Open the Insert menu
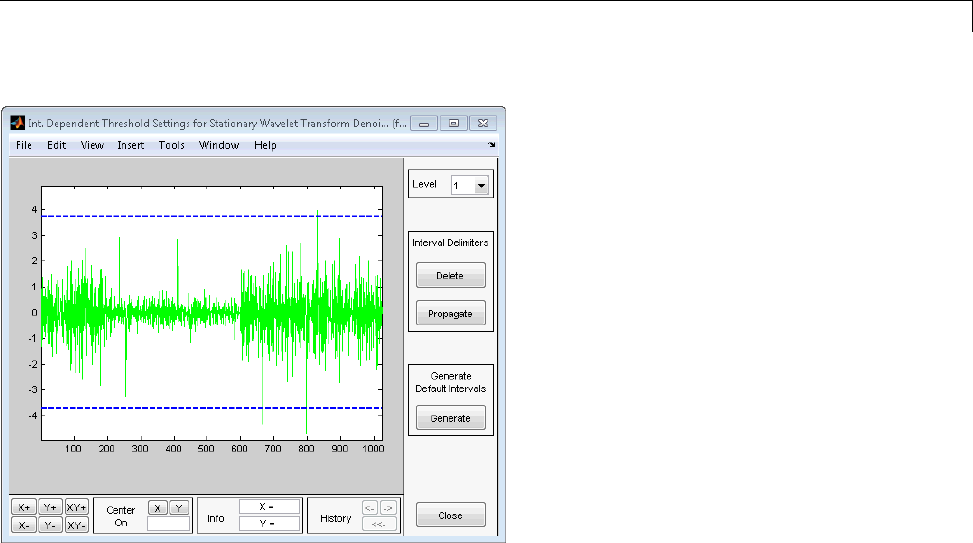 pyautogui.click(x=131, y=146)
